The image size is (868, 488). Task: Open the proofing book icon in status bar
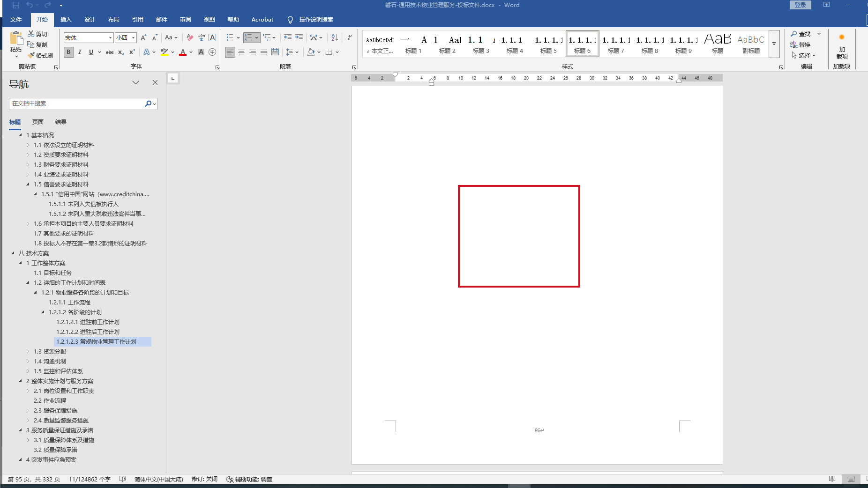(x=123, y=479)
